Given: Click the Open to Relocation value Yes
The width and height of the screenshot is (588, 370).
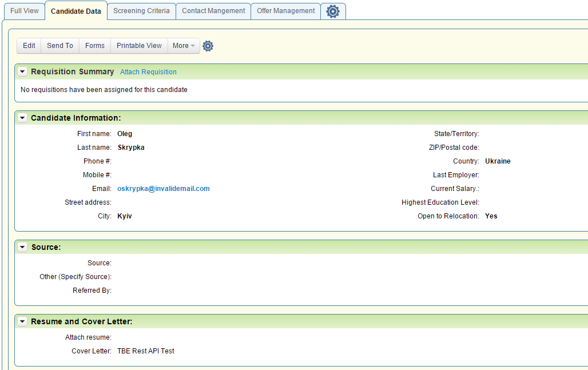Looking at the screenshot, I should coord(491,216).
